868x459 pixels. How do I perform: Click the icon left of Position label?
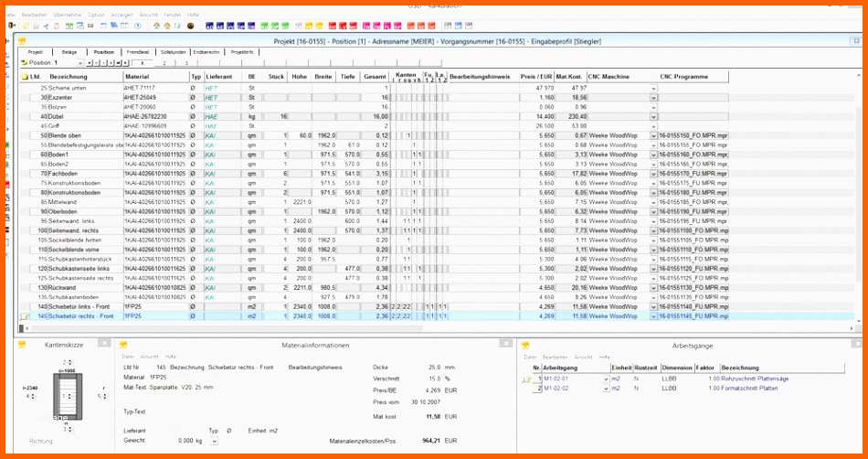25,63
